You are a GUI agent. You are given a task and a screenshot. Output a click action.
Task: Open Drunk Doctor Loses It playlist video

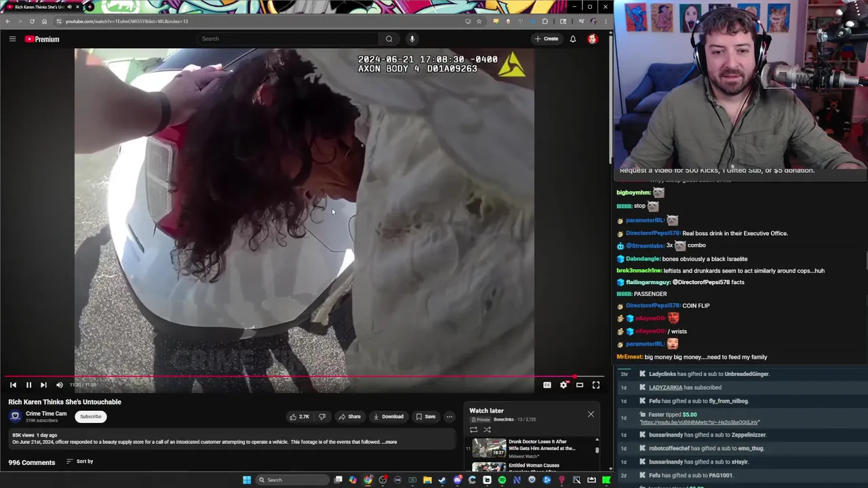tap(532, 448)
